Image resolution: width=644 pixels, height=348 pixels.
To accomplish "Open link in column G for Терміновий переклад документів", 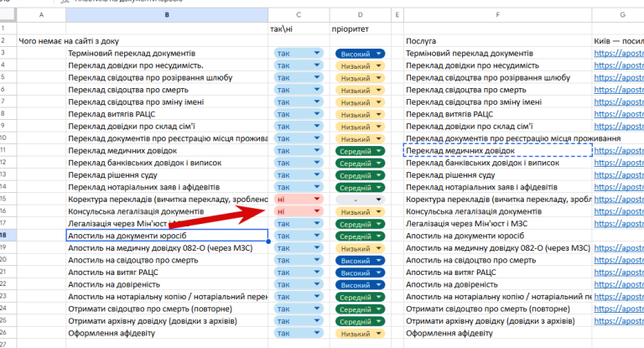I will (x=619, y=54).
